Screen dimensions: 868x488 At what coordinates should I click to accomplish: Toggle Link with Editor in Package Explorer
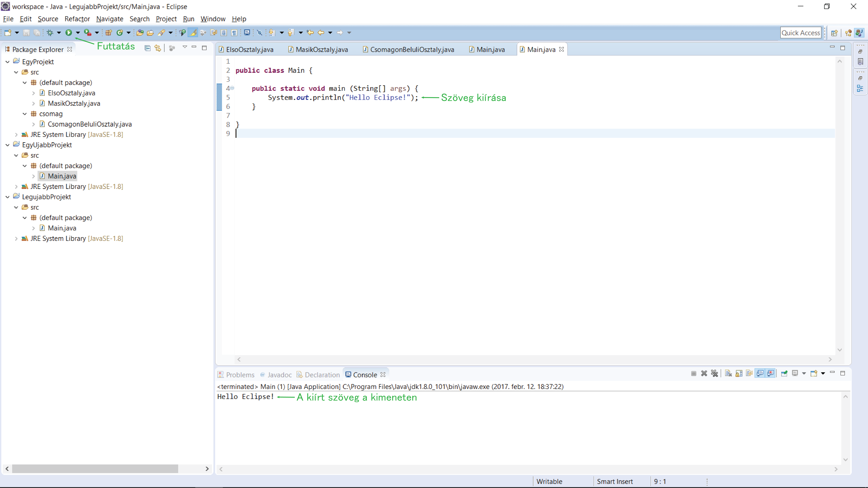[158, 48]
